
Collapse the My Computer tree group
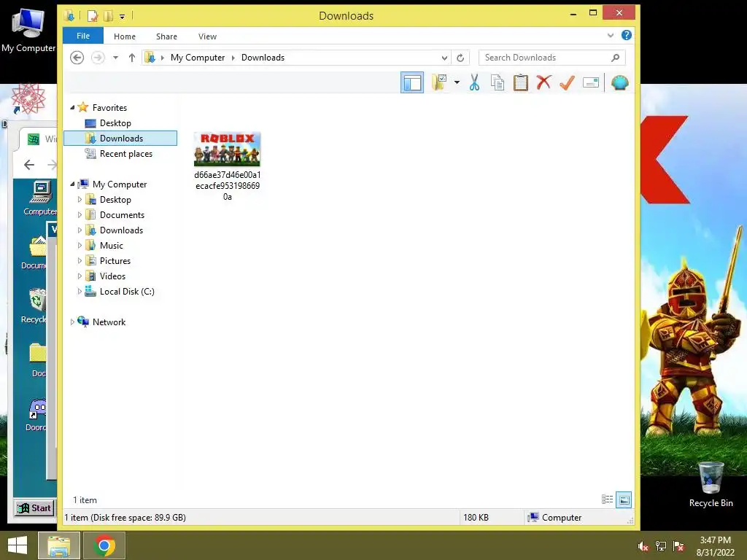72,184
